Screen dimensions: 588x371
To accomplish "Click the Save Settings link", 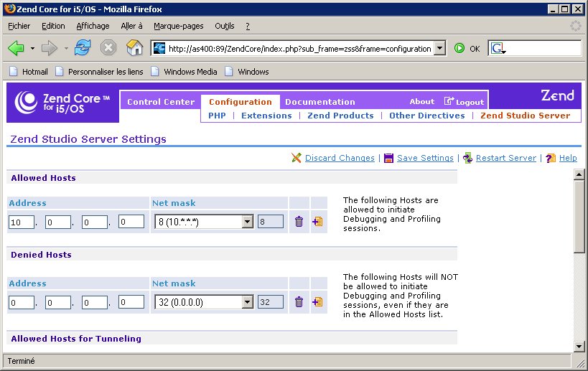I will [425, 158].
